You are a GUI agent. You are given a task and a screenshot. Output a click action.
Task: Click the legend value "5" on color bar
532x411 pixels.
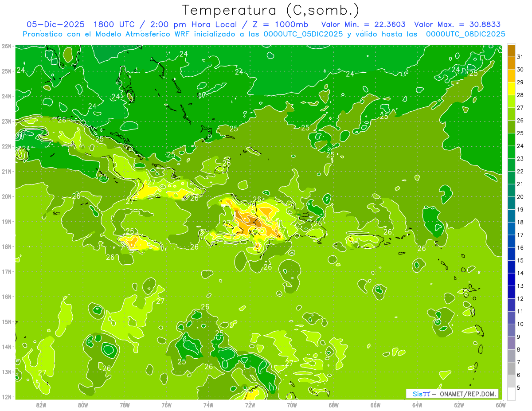coord(519,388)
